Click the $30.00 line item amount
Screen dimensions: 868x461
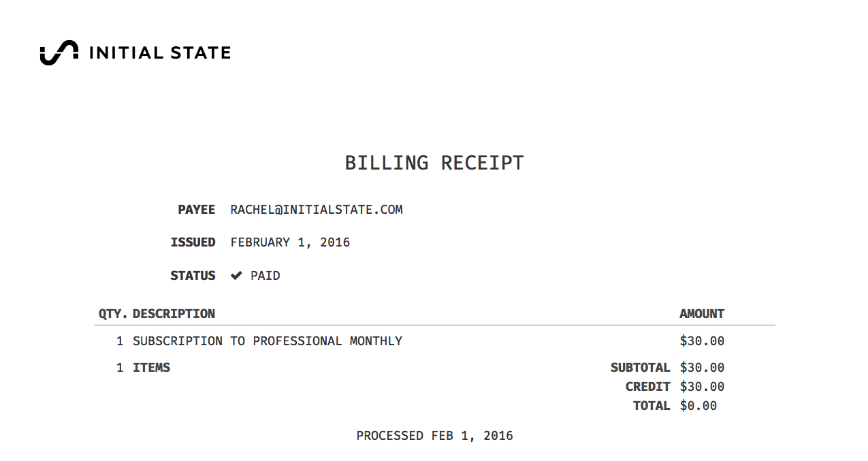pyautogui.click(x=702, y=341)
